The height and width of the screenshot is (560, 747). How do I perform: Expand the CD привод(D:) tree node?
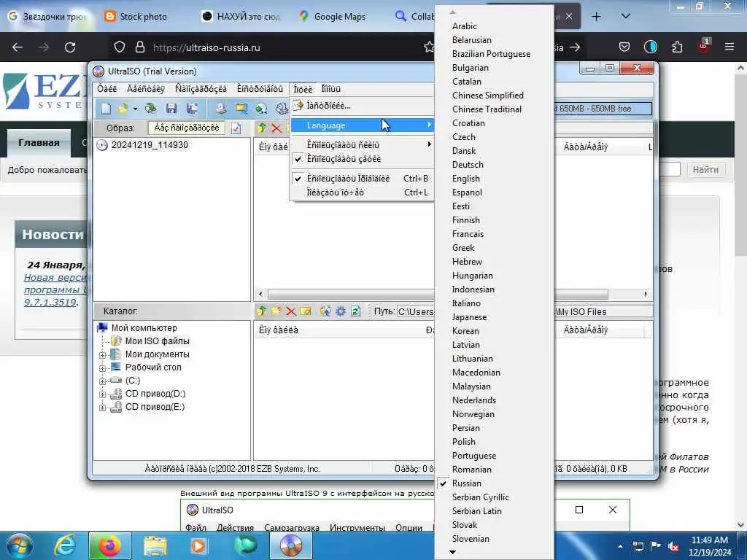(x=102, y=394)
